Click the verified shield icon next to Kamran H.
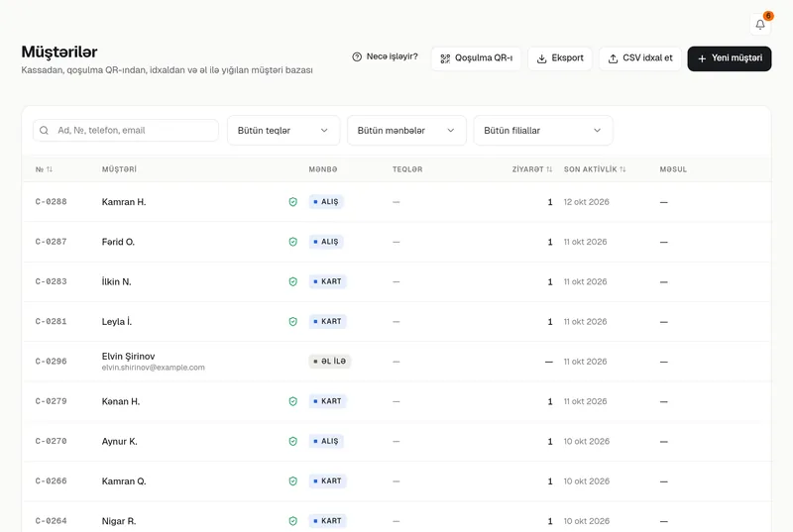This screenshot has width=793, height=532. tap(292, 202)
